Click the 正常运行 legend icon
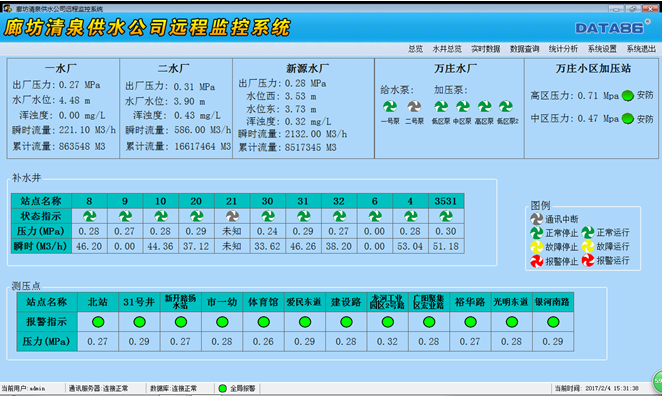This screenshot has height=397, width=662. click(x=588, y=232)
